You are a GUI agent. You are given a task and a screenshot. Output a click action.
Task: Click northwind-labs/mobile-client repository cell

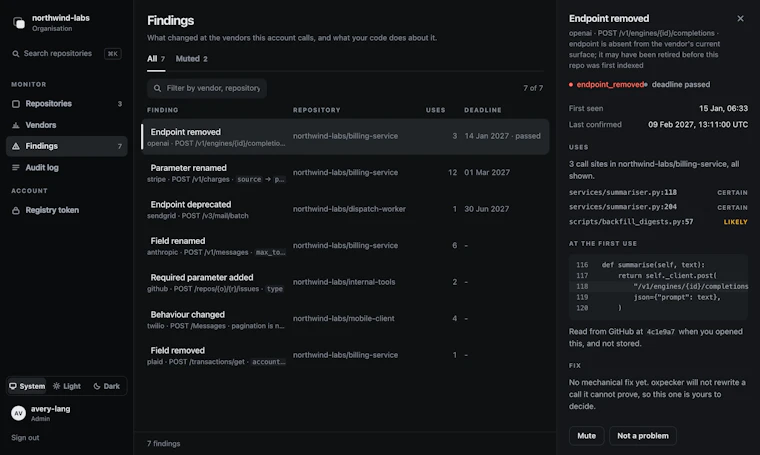(343, 319)
